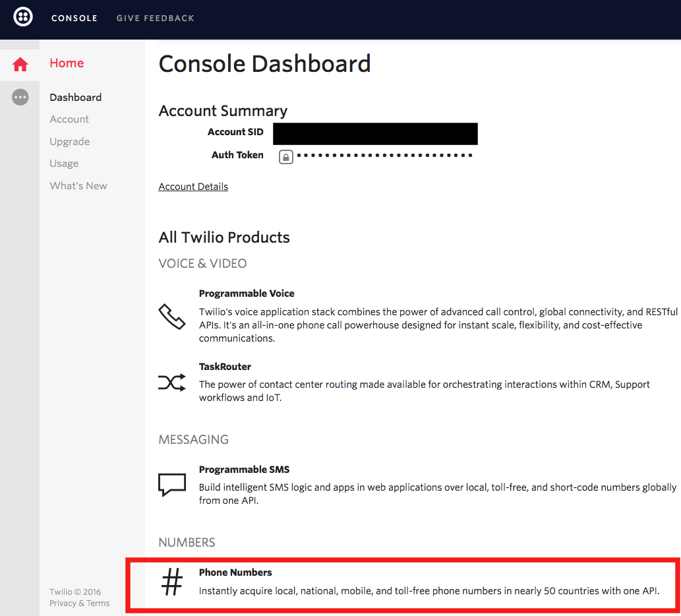
Task: Open Usage in the sidebar
Action: coord(64,164)
